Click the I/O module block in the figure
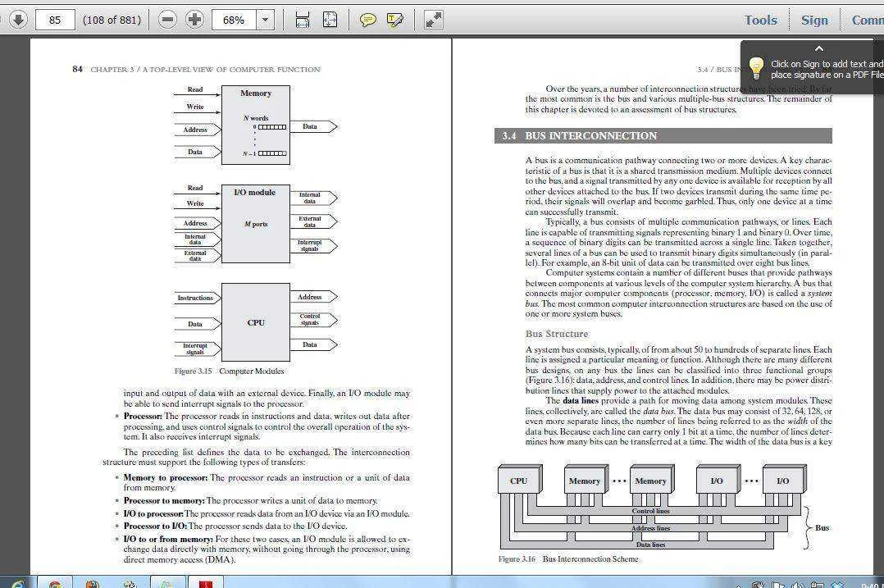Viewport: 884px width, 588px height. pos(255,224)
